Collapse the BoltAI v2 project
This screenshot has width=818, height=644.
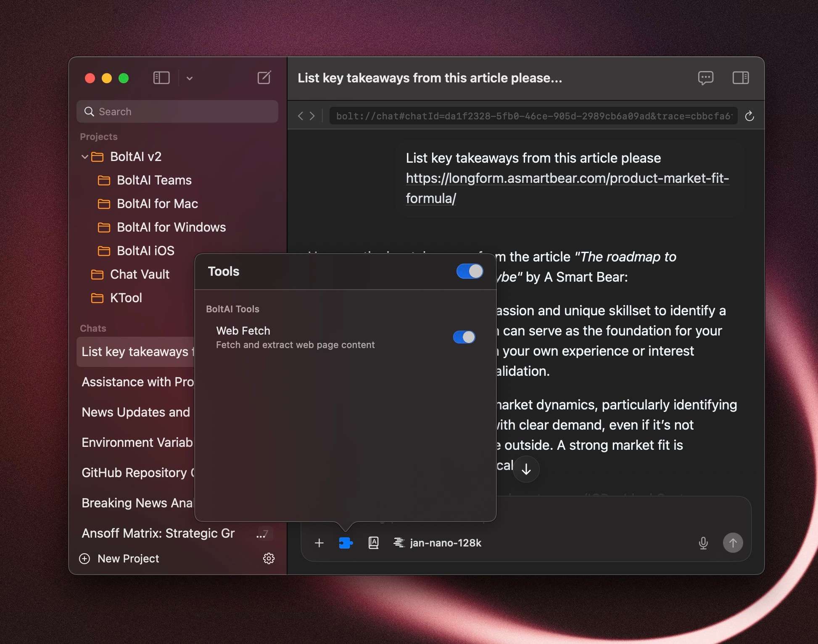point(84,157)
